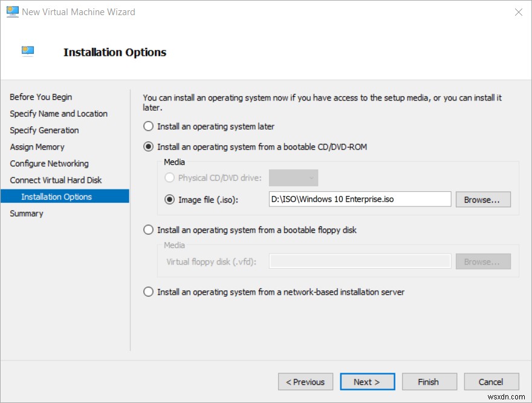The width and height of the screenshot is (532, 403).
Task: Click the Installation Options header icon
Action: click(x=27, y=51)
